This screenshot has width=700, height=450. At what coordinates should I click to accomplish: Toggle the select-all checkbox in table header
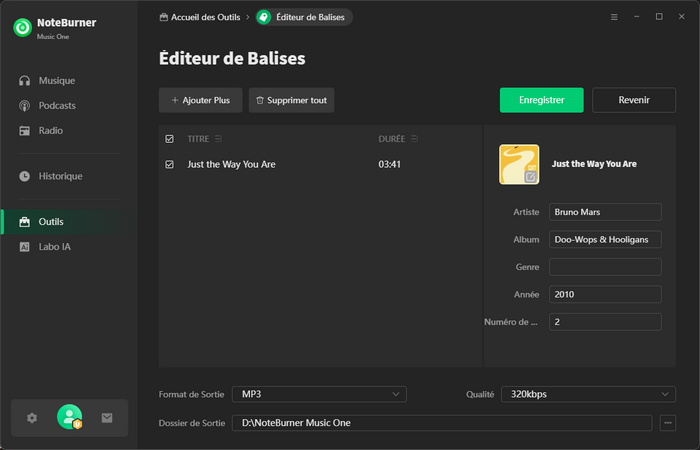(169, 139)
